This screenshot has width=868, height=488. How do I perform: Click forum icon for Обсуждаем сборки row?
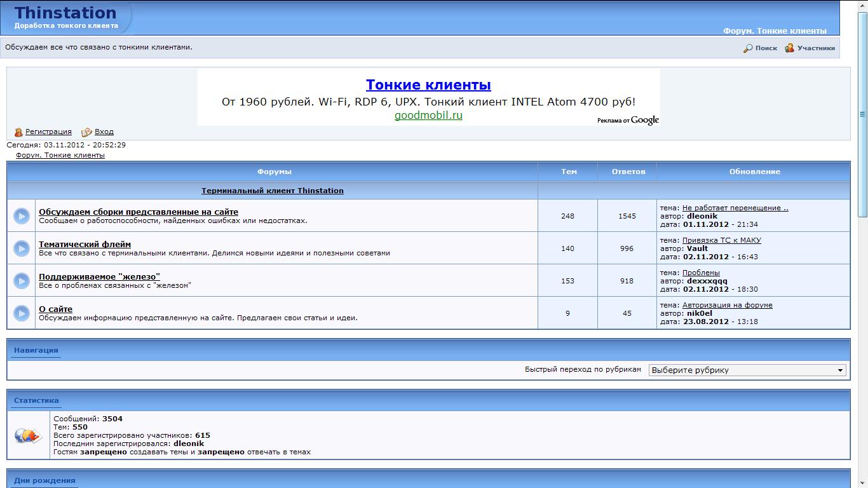pyautogui.click(x=22, y=216)
